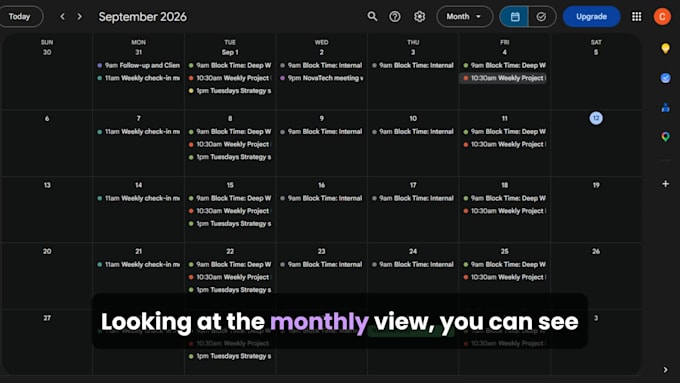Screen dimensions: 680x383
Task: Open 9am Block Time Deep Work on Sep 22
Action: [230, 265]
